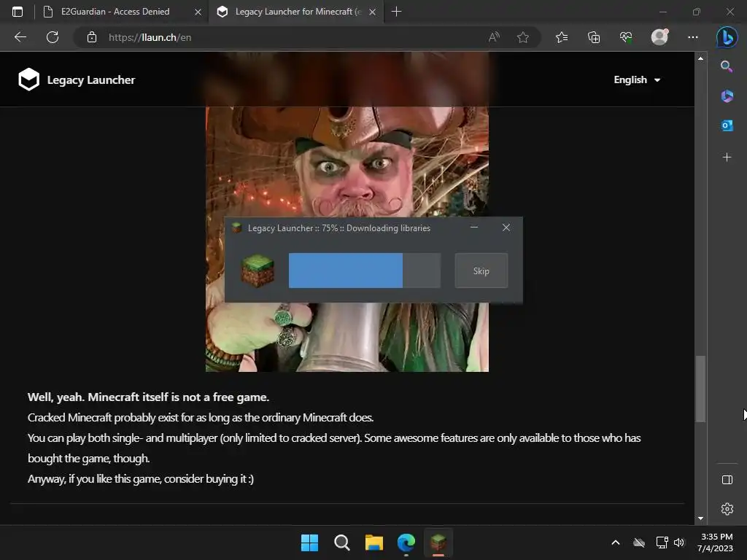747x560 pixels.
Task: Reload the llaun.ch page
Action: [x=53, y=37]
